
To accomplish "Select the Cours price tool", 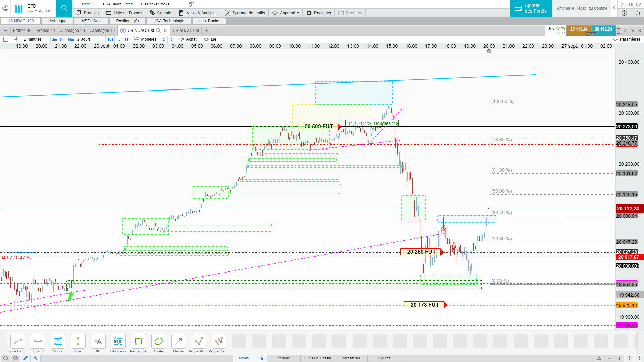I will click(58, 342).
